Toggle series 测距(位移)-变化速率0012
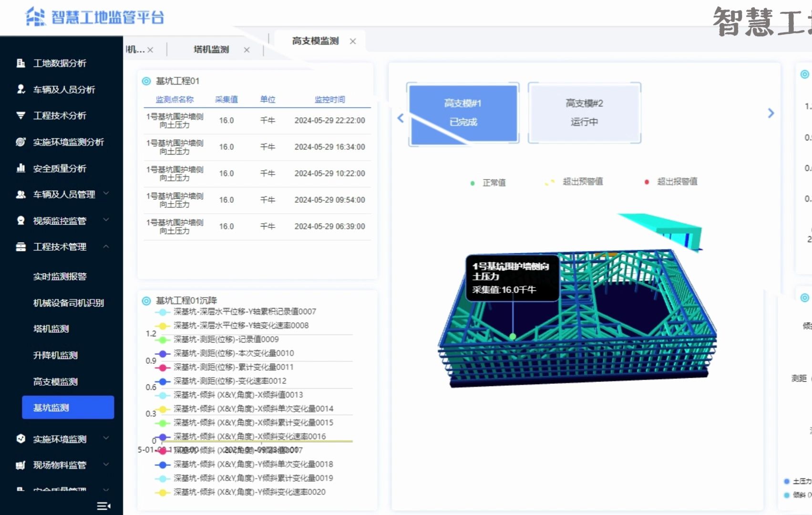 coord(221,381)
